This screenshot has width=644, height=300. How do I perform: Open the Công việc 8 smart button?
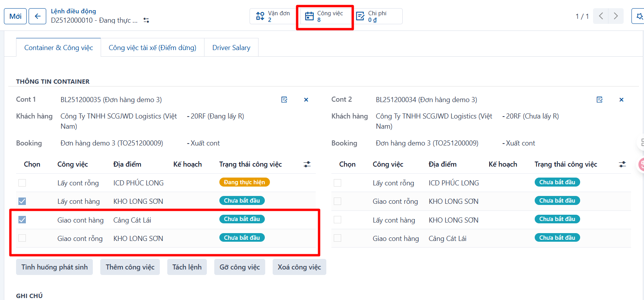coord(325,16)
